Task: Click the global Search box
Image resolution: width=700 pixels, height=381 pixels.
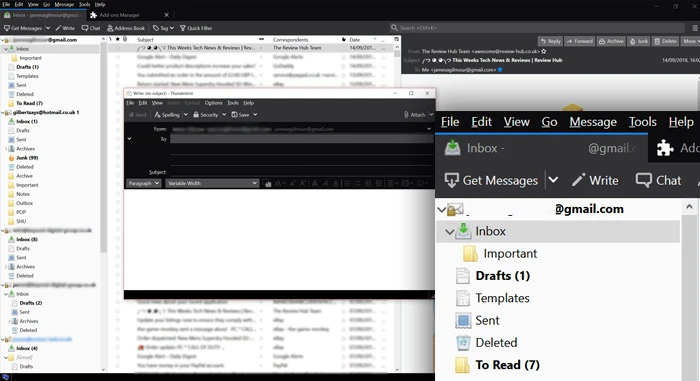Action: tap(538, 28)
